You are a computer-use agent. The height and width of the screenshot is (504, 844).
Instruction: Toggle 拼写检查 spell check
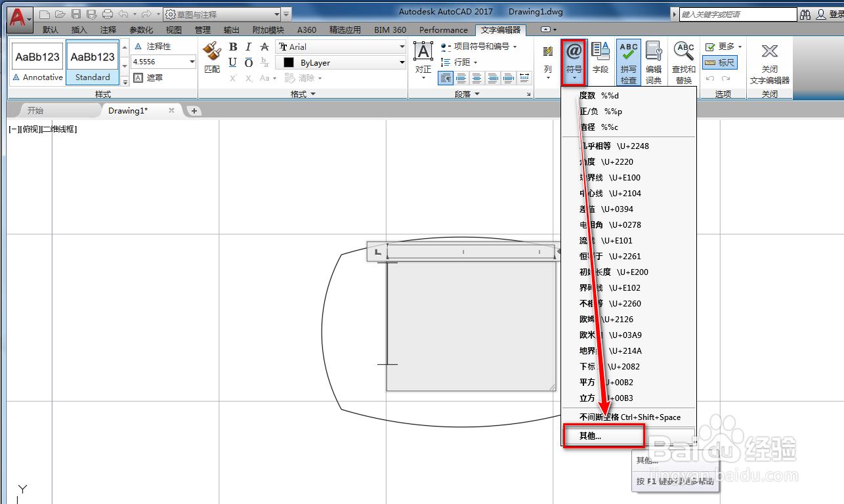pos(629,62)
